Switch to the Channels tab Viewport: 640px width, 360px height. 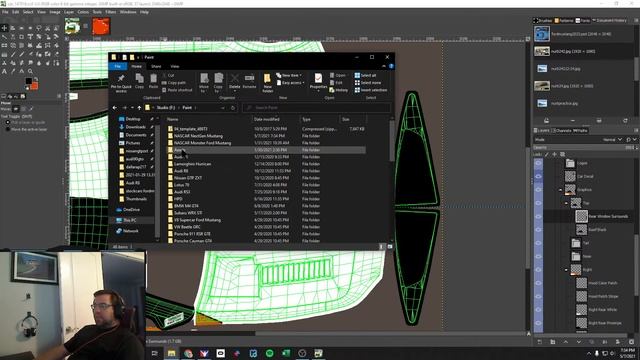(x=561, y=131)
